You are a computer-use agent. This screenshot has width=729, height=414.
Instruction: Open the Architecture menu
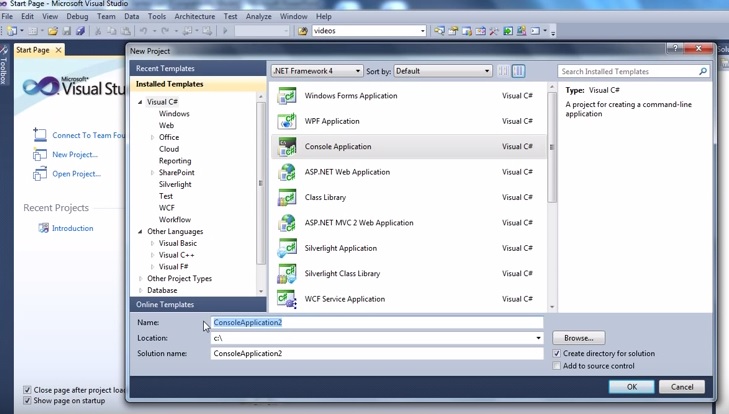point(194,16)
